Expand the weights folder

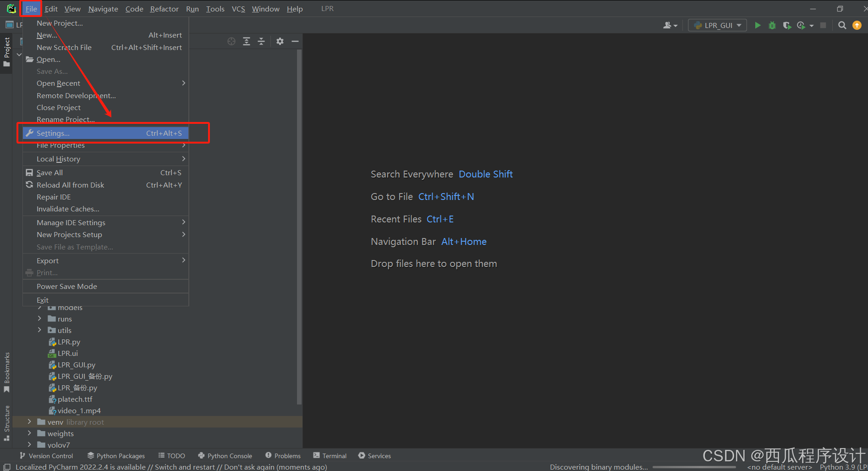point(29,433)
